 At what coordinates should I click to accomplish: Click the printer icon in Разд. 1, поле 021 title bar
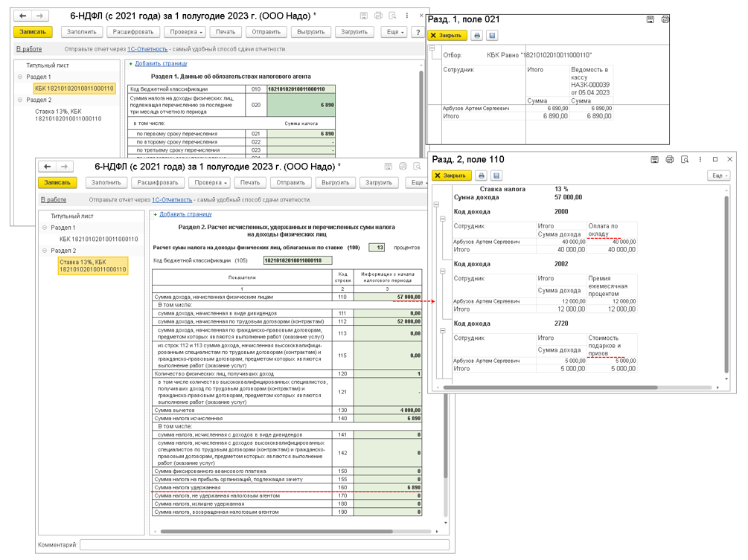tap(665, 19)
